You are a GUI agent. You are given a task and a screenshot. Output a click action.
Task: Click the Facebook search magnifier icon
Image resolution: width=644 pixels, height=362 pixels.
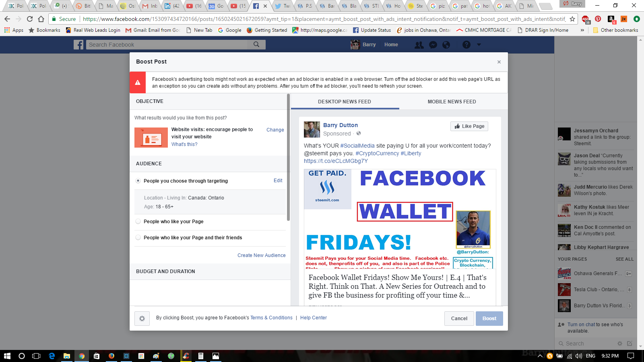point(256,45)
